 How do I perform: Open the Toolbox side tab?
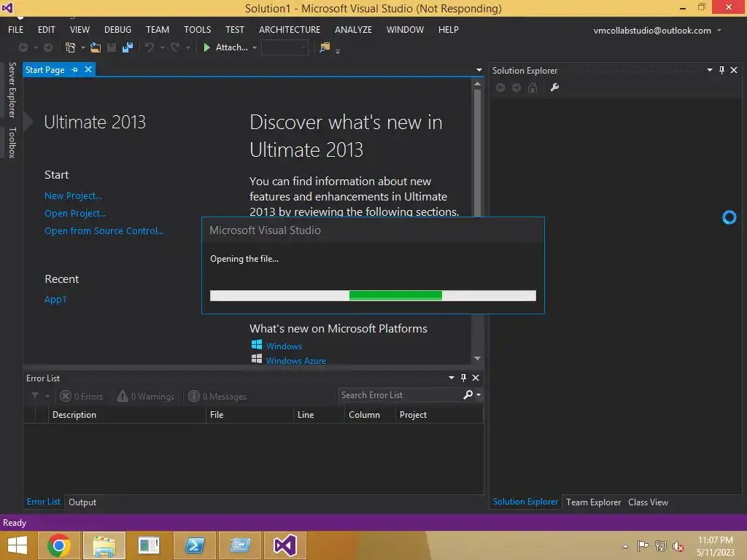click(12, 142)
